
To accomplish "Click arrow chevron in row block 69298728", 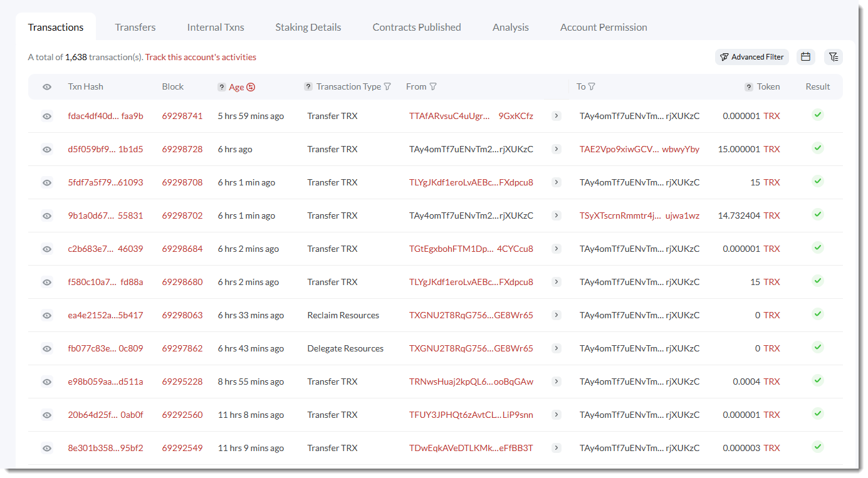I will click(556, 149).
